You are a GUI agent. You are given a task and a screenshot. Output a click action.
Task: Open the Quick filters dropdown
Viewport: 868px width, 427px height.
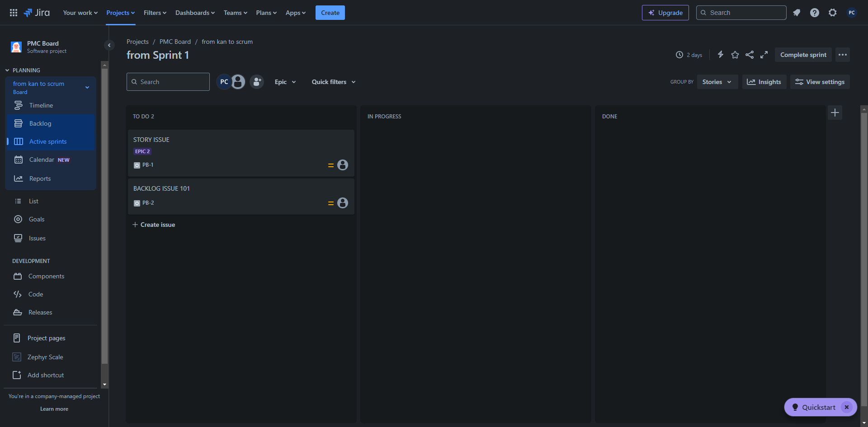(334, 82)
